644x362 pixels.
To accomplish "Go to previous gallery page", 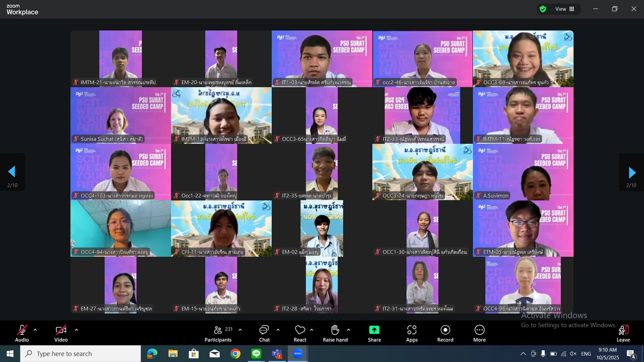I will pos(12,172).
